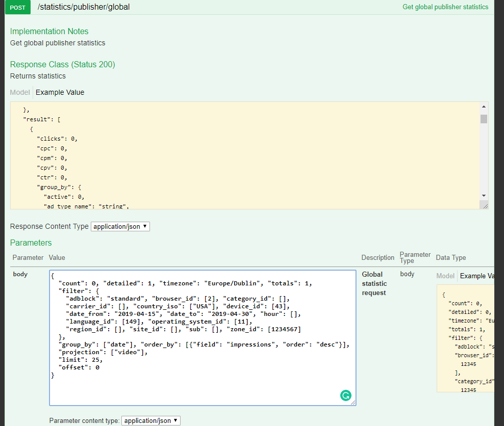The width and height of the screenshot is (504, 426).
Task: Switch to the Data Type Model tab
Action: tap(445, 276)
